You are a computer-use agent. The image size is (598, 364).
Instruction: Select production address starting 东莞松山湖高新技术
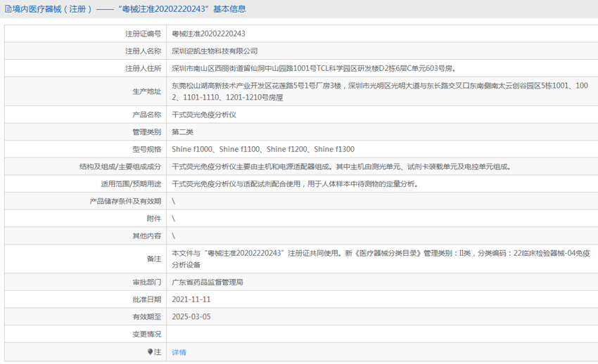click(380, 91)
